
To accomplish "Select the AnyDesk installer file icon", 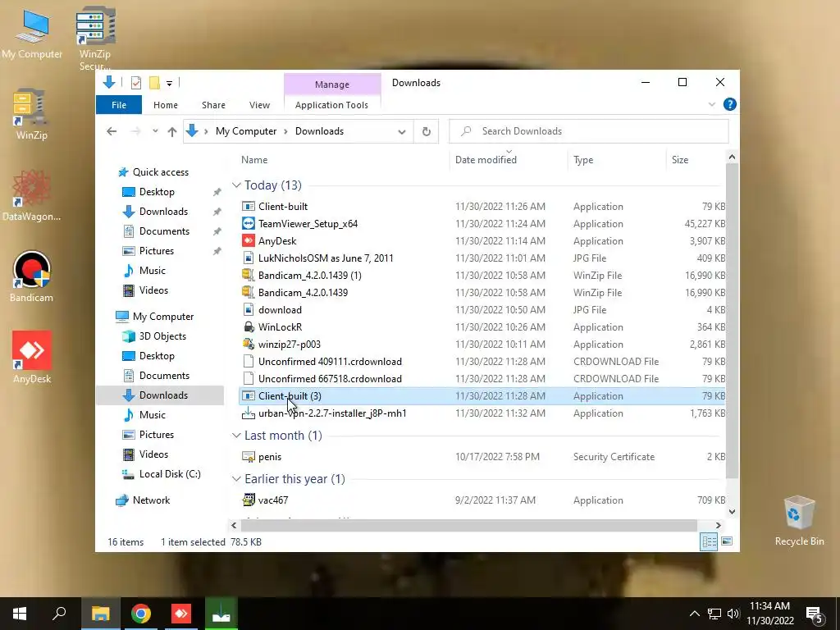I will [x=248, y=240].
